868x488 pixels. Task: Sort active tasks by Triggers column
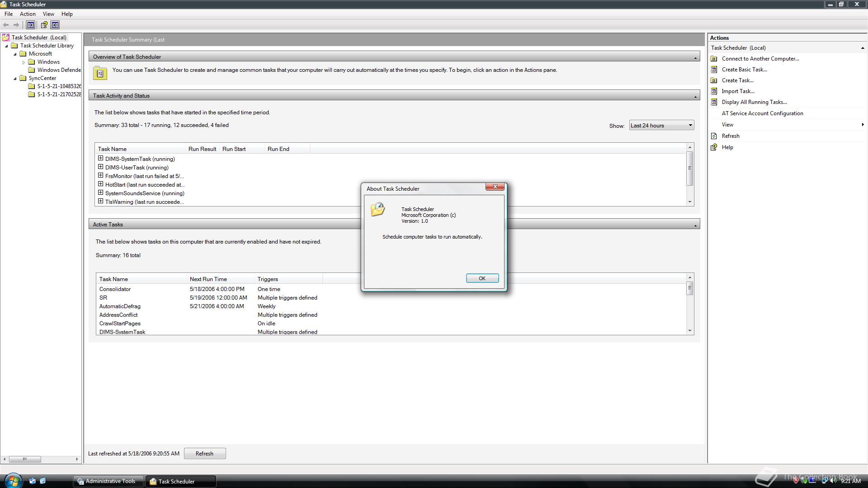click(x=288, y=279)
